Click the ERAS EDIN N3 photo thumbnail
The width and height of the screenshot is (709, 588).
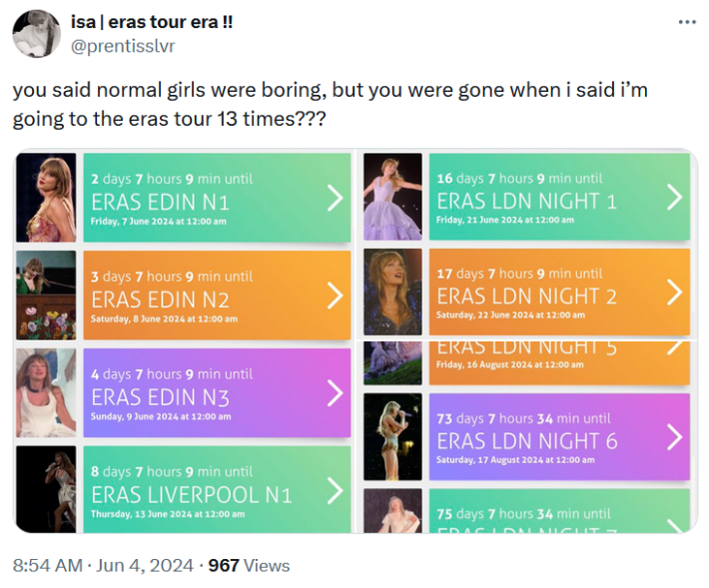tap(46, 392)
